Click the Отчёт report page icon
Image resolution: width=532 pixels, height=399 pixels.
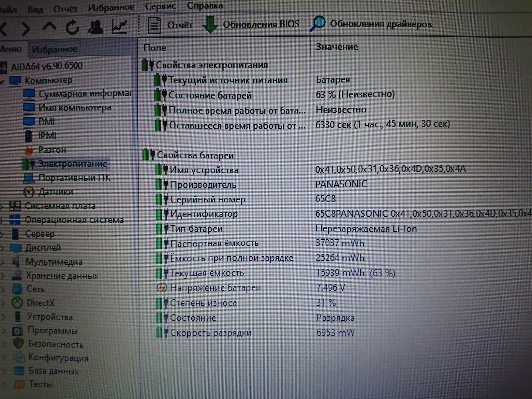coord(155,25)
